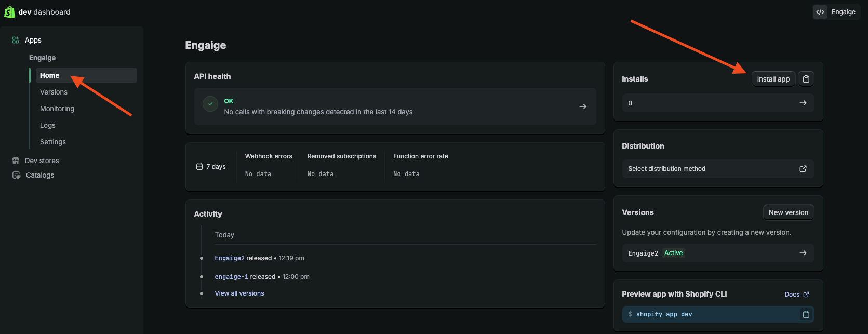Click the New version button
The width and height of the screenshot is (868, 334).
pos(789,212)
